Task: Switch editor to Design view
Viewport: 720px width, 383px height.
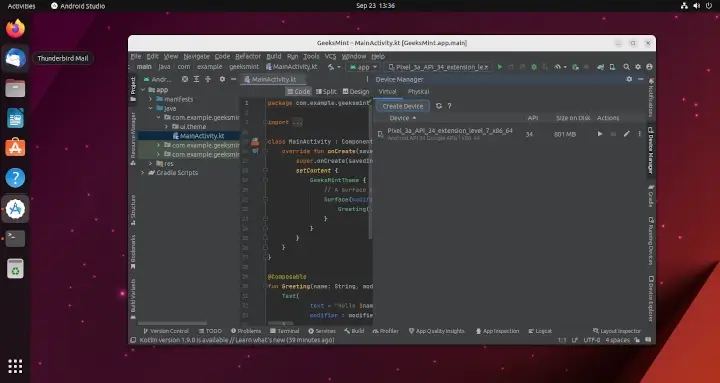Action: (x=356, y=91)
